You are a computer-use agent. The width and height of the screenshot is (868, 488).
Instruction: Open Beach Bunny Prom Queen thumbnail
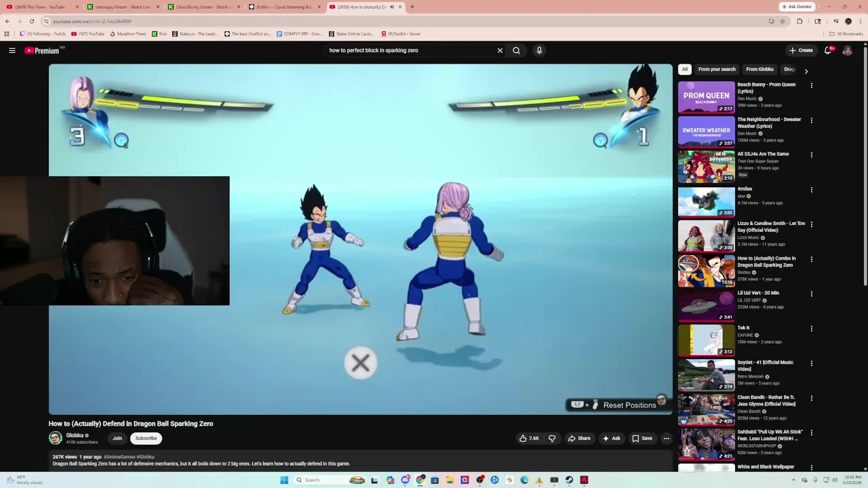coord(706,97)
